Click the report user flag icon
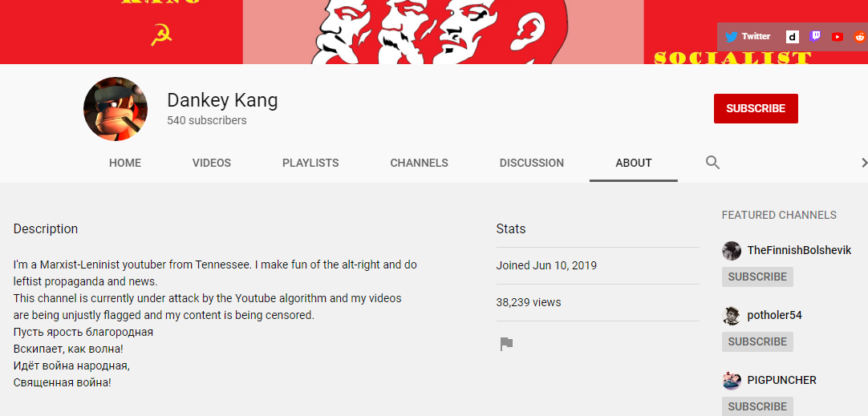Viewport: 868px width, 416px height. (506, 344)
